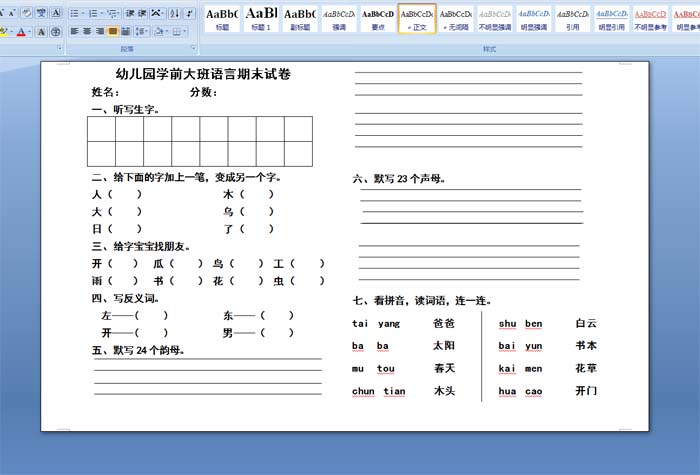Click the pinyin text chun tian
The image size is (700, 475).
[379, 392]
